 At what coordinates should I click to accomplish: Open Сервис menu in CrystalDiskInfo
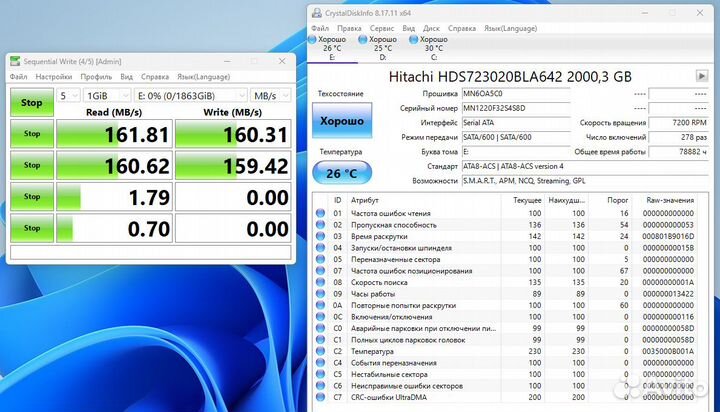pos(382,28)
